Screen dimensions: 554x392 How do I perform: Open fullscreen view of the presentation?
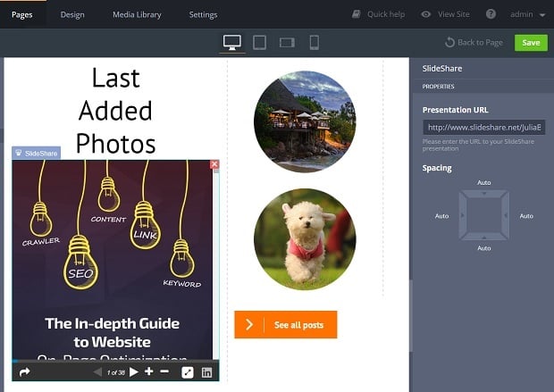[188, 372]
